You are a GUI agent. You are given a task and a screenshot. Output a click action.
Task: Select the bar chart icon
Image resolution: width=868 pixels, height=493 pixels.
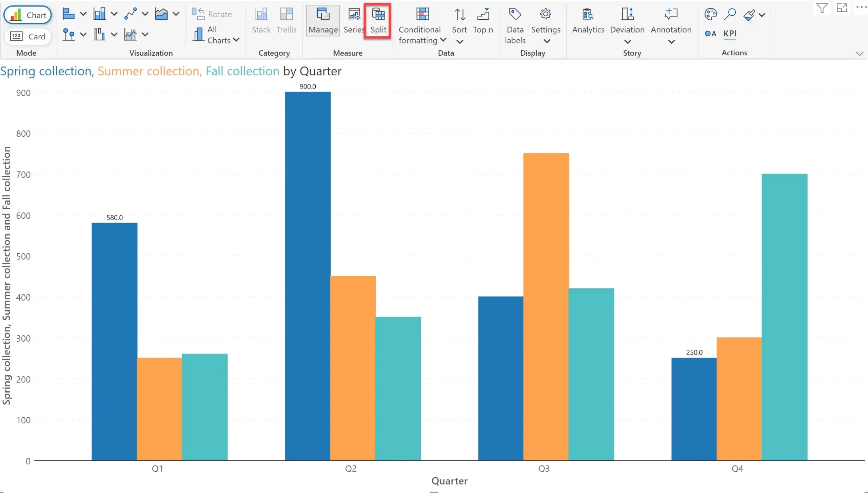[x=68, y=14]
